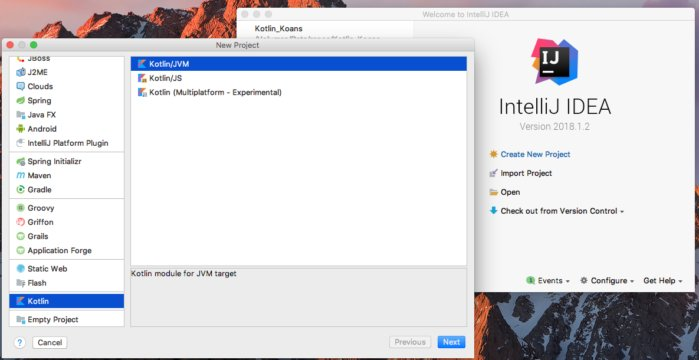The width and height of the screenshot is (699, 360).
Task: Click the Previous button
Action: tap(410, 342)
